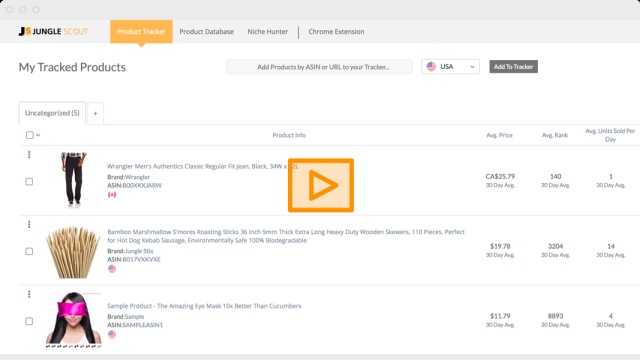The height and width of the screenshot is (360, 640).
Task: Click the CA$25.79 average price value
Action: pos(500,176)
